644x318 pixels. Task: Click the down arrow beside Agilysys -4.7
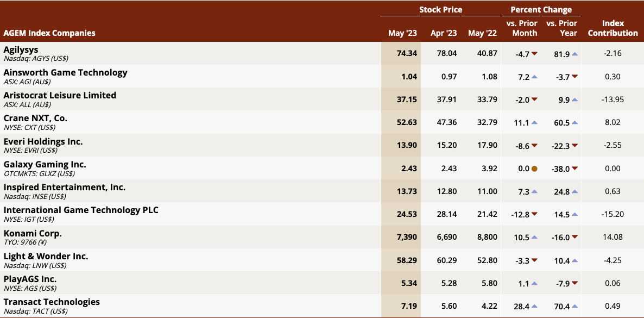point(534,53)
